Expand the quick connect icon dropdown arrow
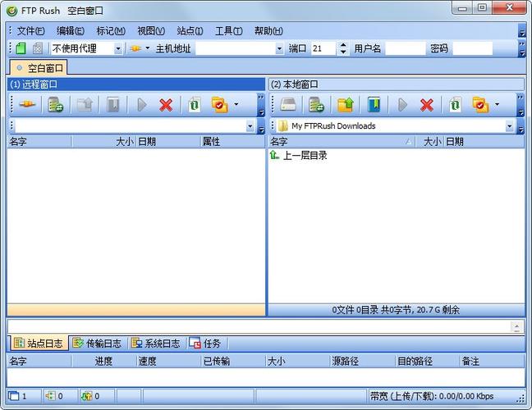The image size is (532, 410). pyautogui.click(x=148, y=48)
